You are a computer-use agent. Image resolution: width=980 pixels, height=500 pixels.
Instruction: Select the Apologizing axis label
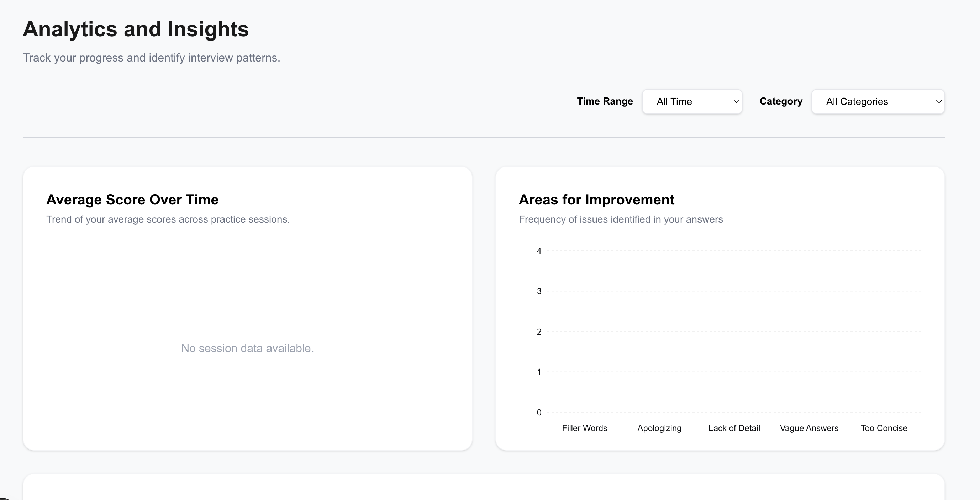tap(659, 428)
